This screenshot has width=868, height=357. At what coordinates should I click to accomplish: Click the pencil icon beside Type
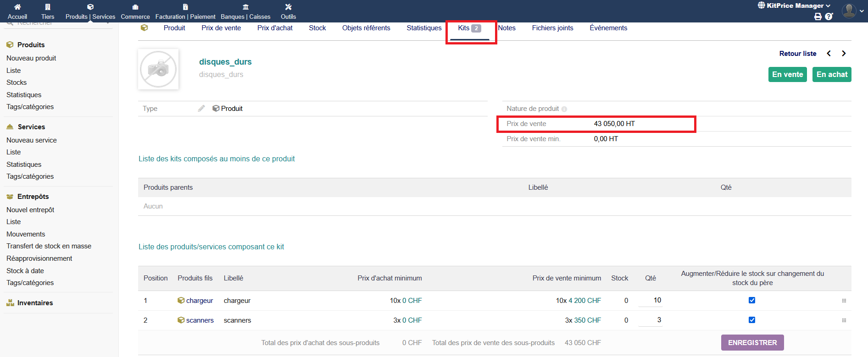pos(201,109)
